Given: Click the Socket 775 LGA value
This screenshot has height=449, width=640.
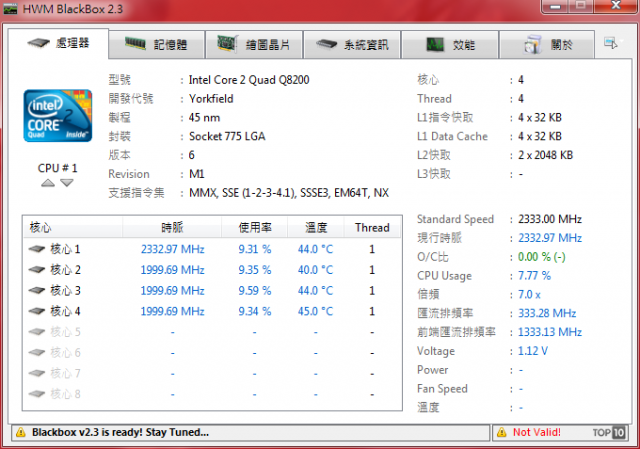Looking at the screenshot, I should (227, 136).
